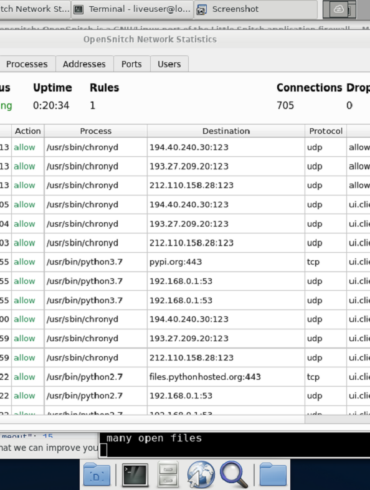
Task: Click udp in the row timed 04
Action: point(314,224)
